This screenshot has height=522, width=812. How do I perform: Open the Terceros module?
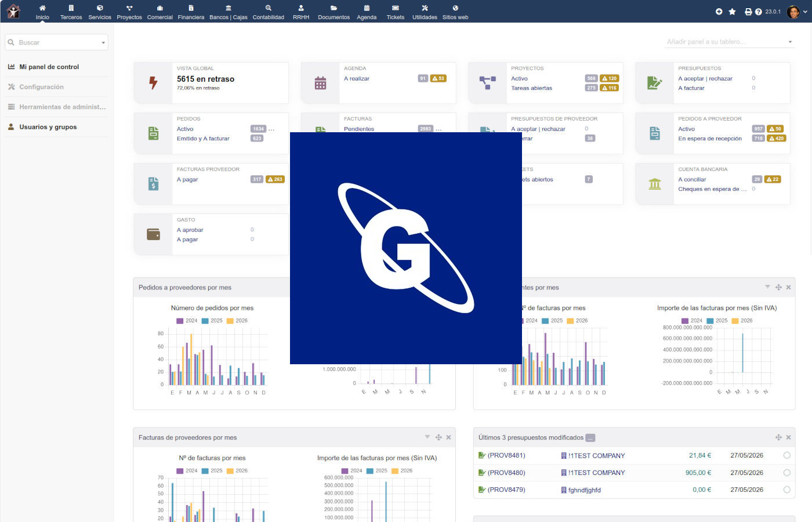click(71, 12)
